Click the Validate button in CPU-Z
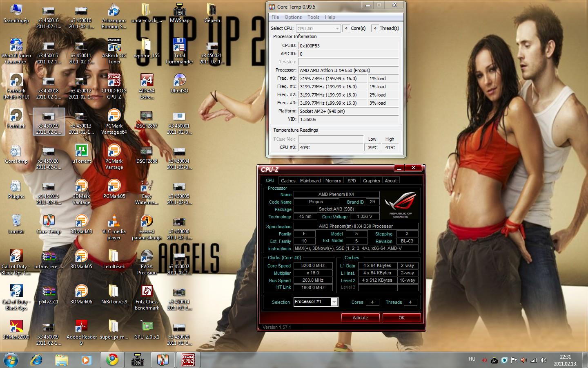Viewport: 588px width, 368px height. pos(360,318)
